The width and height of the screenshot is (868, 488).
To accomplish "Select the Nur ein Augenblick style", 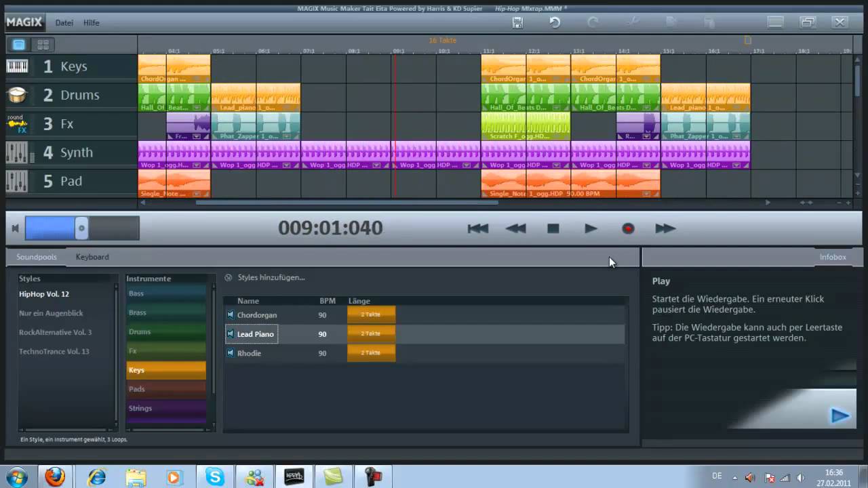I will point(51,313).
